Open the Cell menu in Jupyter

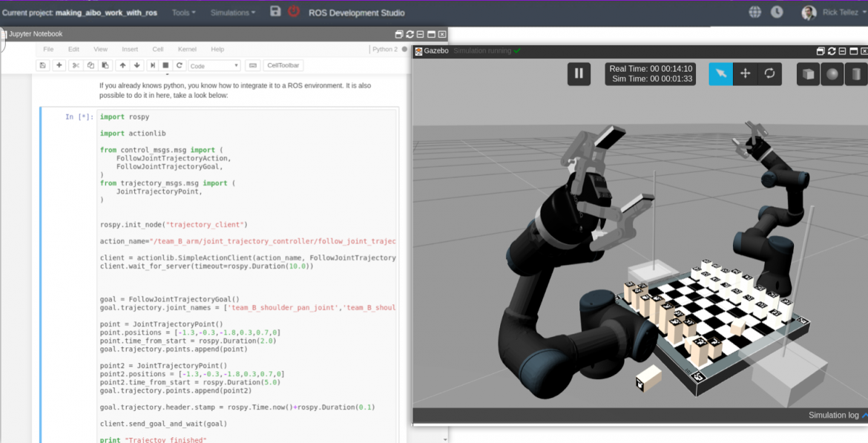click(x=158, y=49)
